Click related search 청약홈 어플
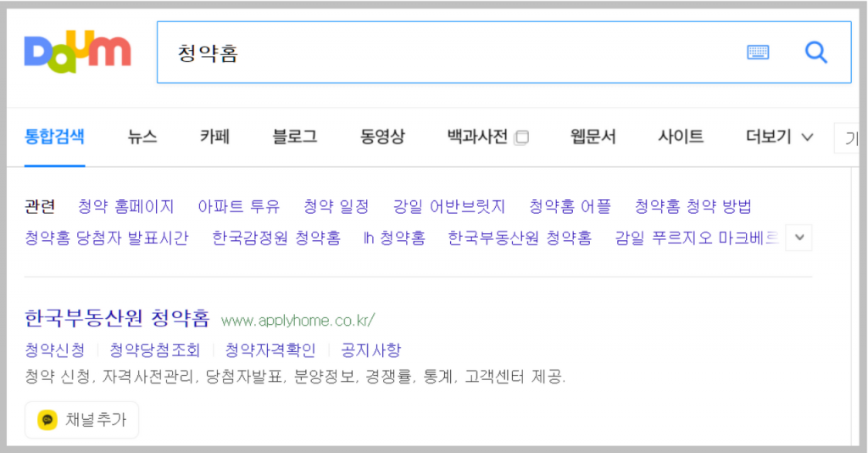The image size is (868, 453). click(570, 206)
